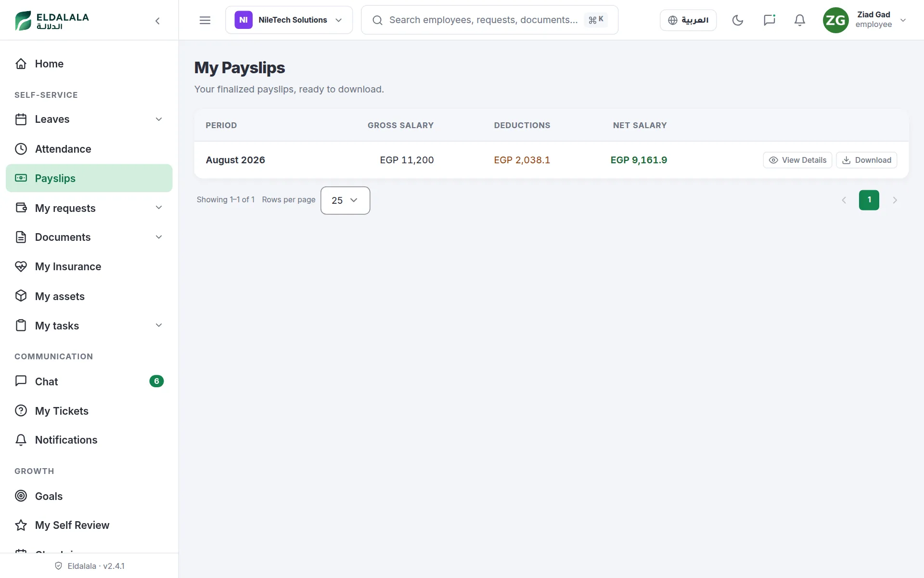Image resolution: width=924 pixels, height=578 pixels.
Task: Switch to dark mode via moon icon
Action: pos(738,20)
